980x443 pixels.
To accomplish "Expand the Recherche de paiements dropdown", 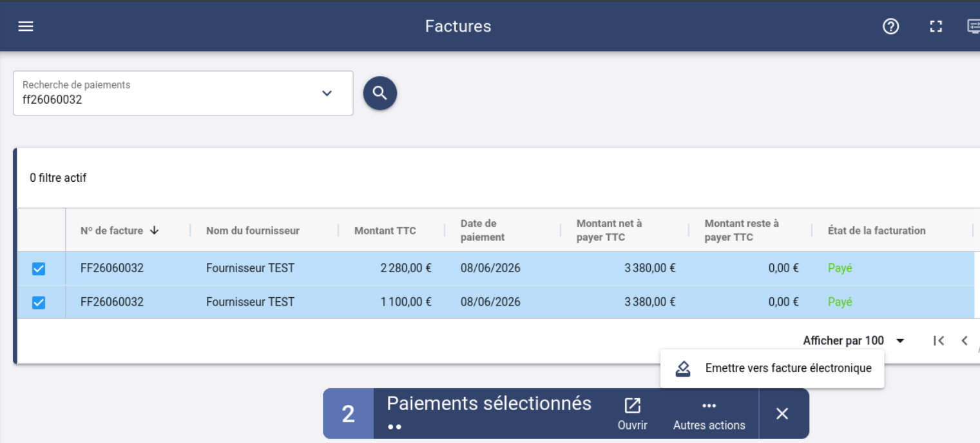I will pos(327,93).
